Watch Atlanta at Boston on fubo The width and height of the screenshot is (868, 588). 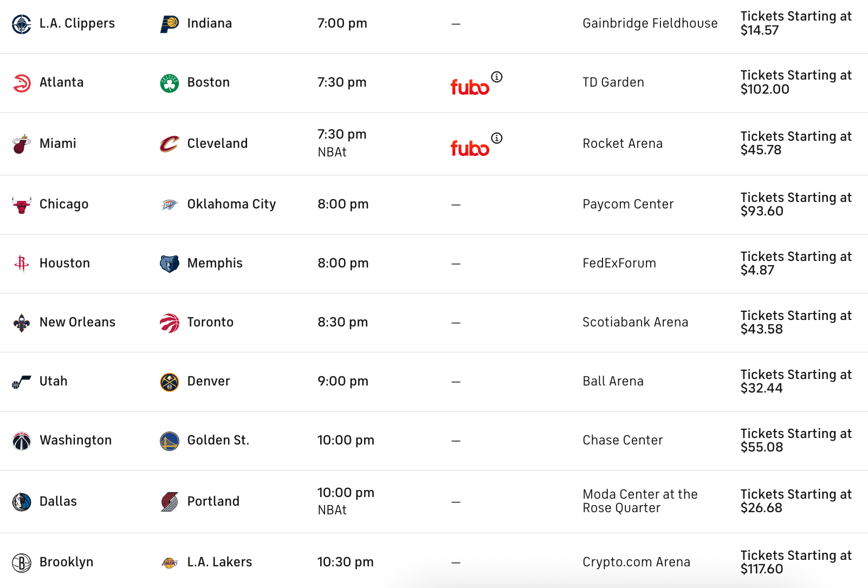click(x=470, y=87)
